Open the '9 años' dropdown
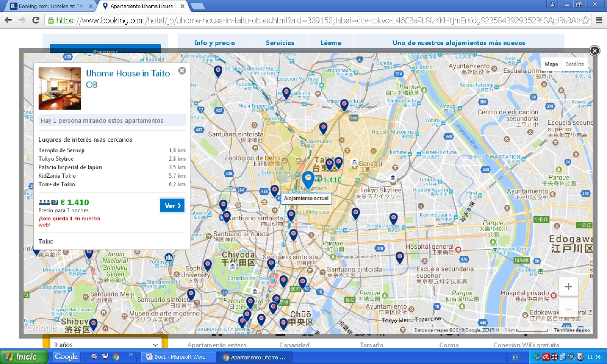The height and width of the screenshot is (364, 607). [105, 345]
